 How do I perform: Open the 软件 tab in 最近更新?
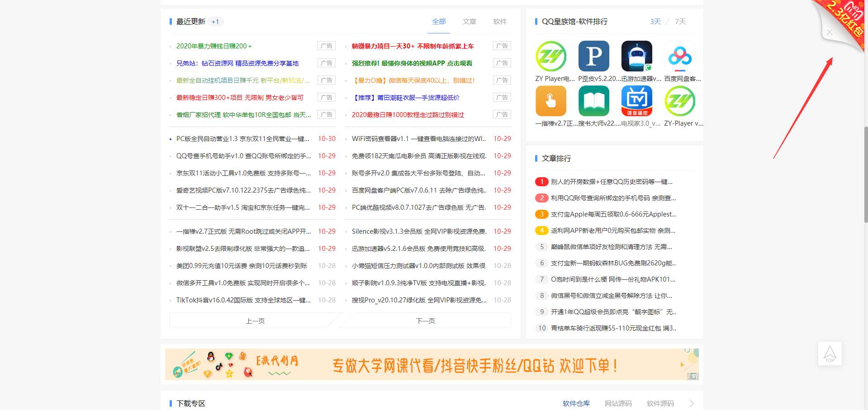coord(499,21)
